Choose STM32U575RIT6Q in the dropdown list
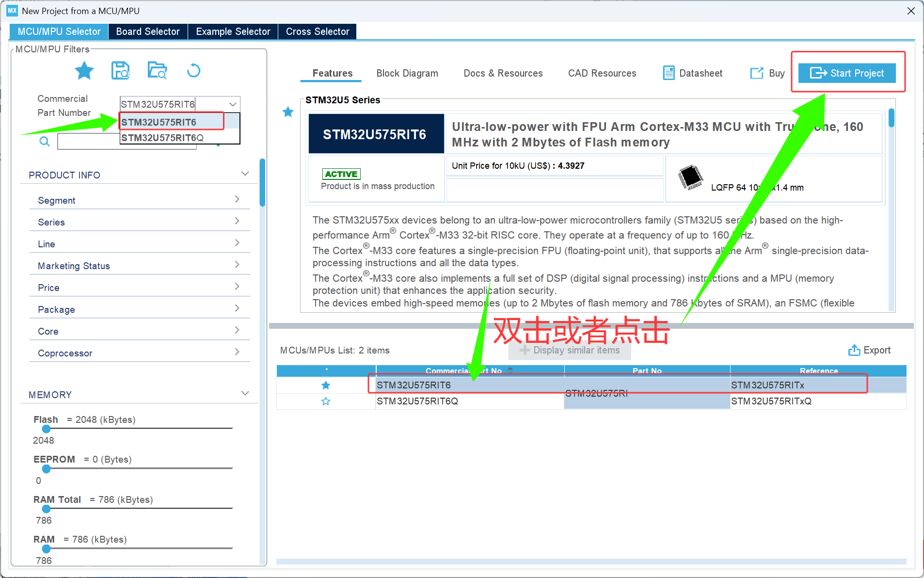Viewport: 924px width, 578px height. click(179, 138)
